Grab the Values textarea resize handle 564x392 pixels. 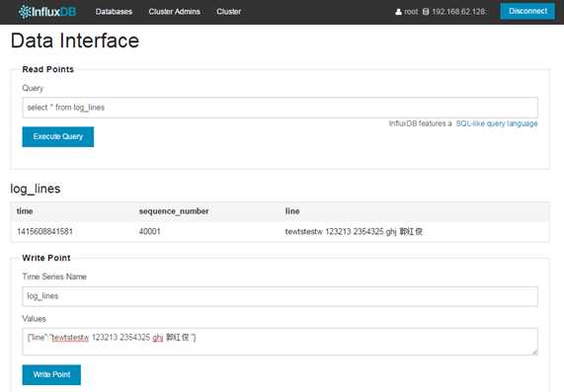pos(535,353)
